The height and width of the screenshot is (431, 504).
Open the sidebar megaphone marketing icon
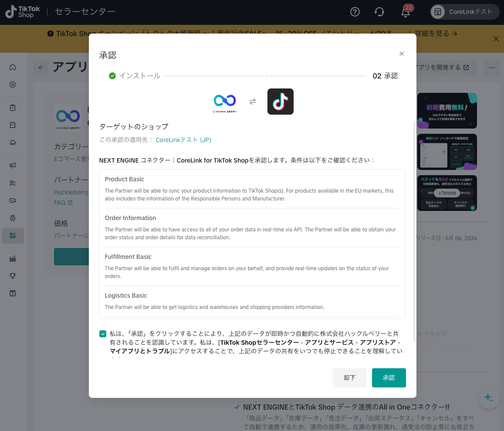[x=13, y=165]
